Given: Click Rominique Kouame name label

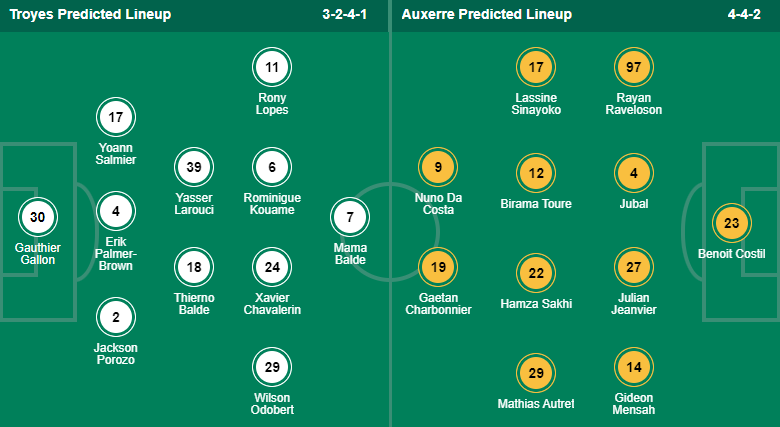Looking at the screenshot, I should 272,204.
